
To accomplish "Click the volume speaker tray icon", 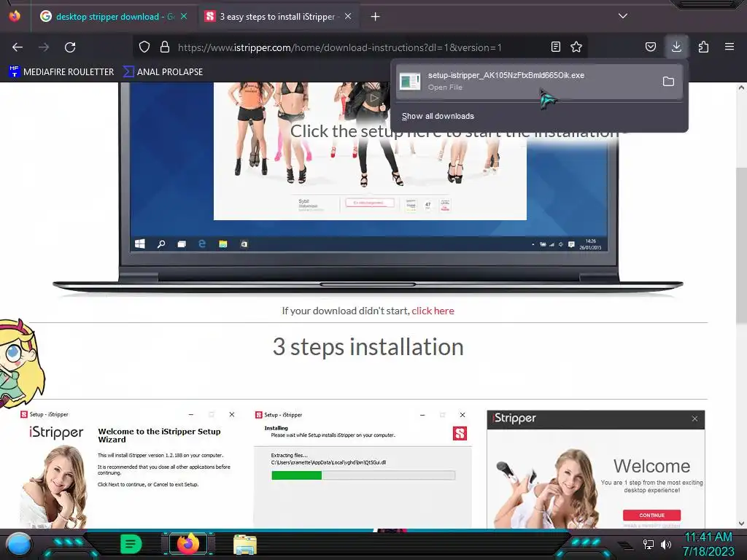I will coord(665,544).
